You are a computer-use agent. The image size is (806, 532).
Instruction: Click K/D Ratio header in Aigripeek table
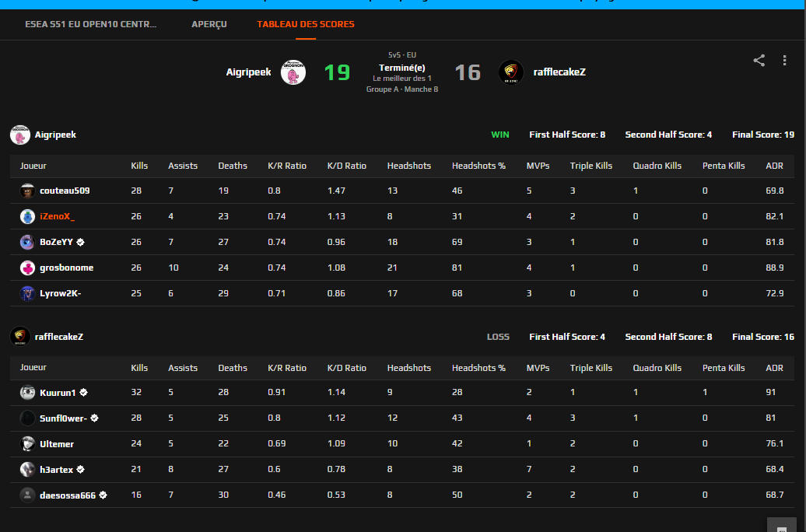346,166
